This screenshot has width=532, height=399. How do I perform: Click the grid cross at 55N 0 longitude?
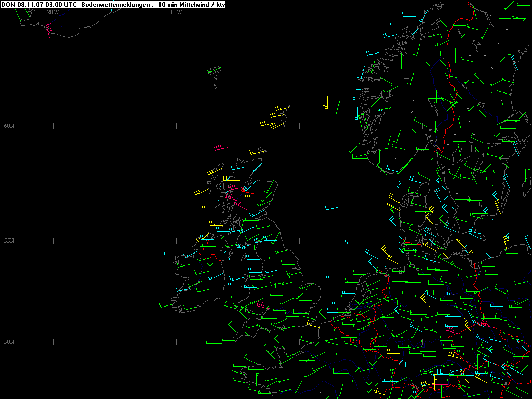(x=300, y=241)
